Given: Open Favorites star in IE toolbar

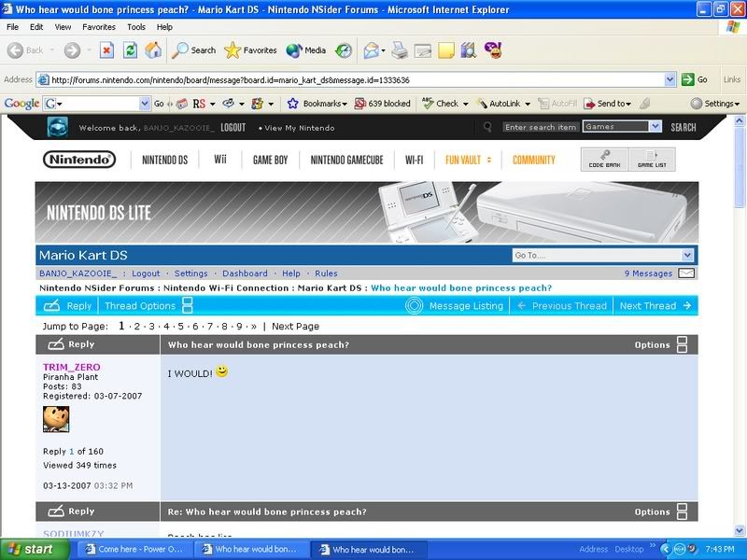Looking at the screenshot, I should click(250, 50).
